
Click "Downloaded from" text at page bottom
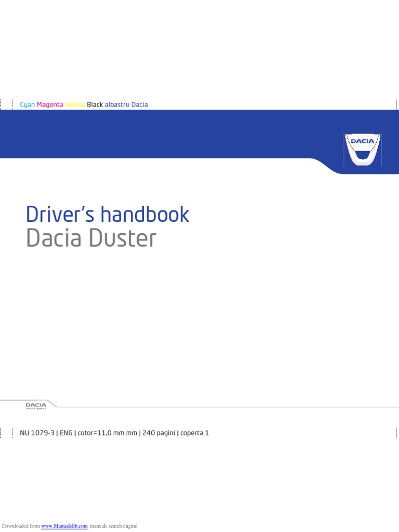pos(21,526)
